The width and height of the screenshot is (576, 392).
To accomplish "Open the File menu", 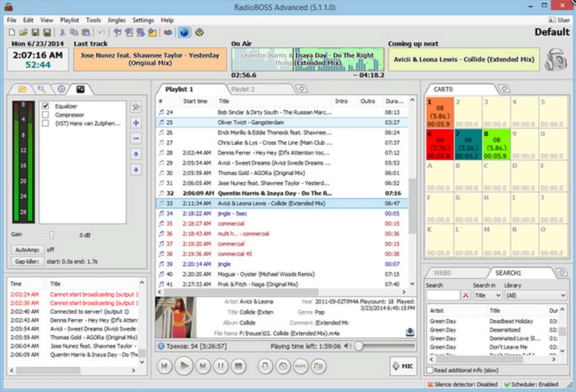I will tap(11, 20).
